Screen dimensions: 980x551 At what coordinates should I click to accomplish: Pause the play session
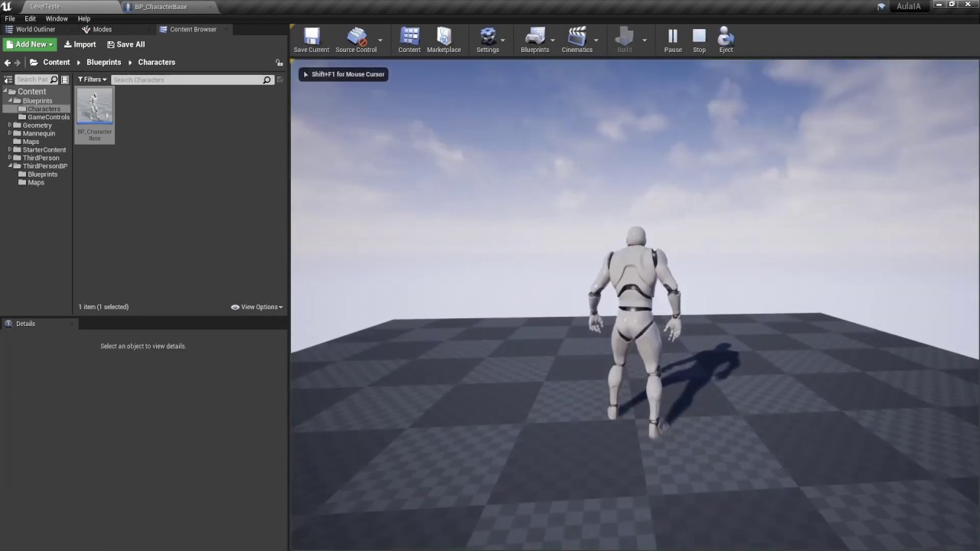673,40
